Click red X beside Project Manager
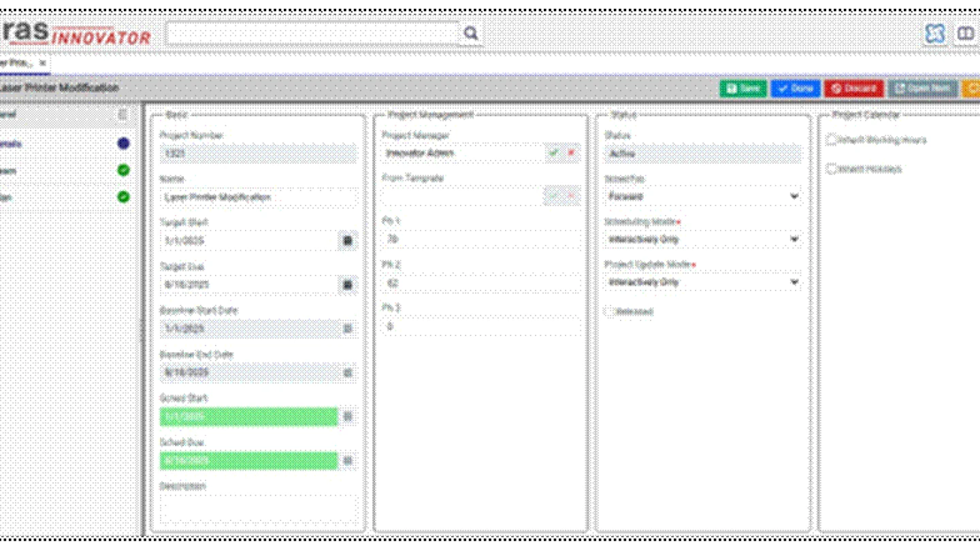This screenshot has height=551, width=980. (x=571, y=153)
